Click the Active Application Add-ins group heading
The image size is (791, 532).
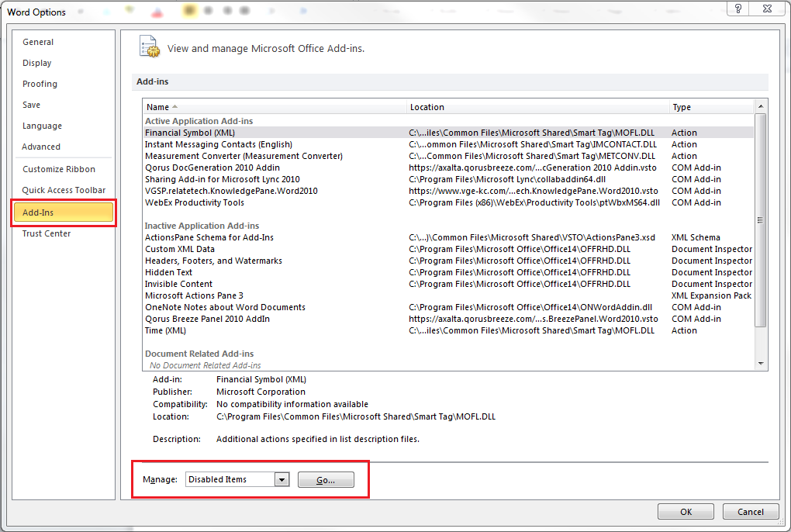tap(199, 121)
